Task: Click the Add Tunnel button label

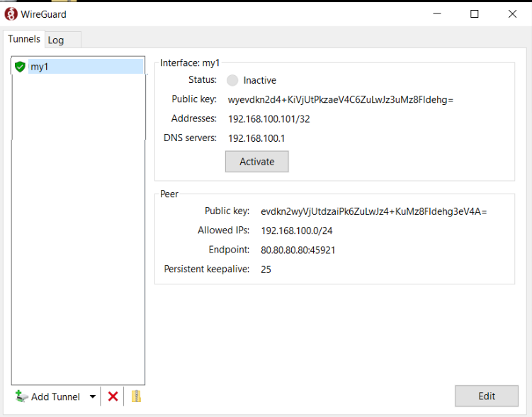Action: pyautogui.click(x=56, y=396)
